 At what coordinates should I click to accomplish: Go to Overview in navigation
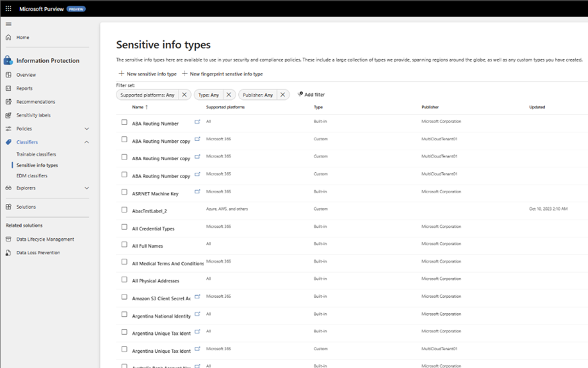pyautogui.click(x=26, y=75)
